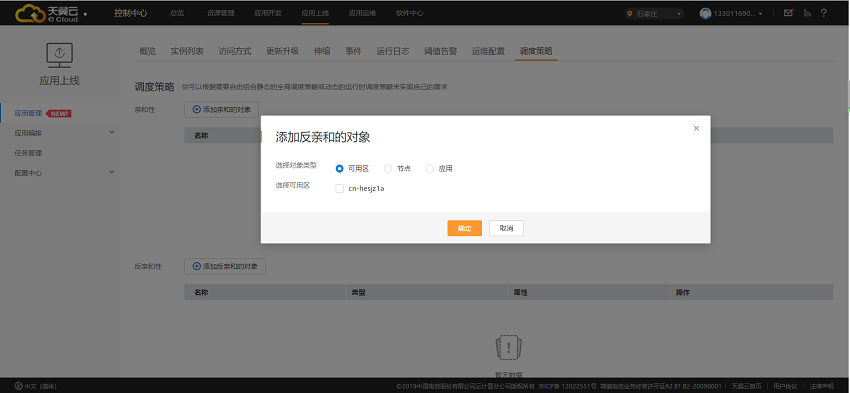The width and height of the screenshot is (850, 393).
Task: Click the 取消 button
Action: 506,228
